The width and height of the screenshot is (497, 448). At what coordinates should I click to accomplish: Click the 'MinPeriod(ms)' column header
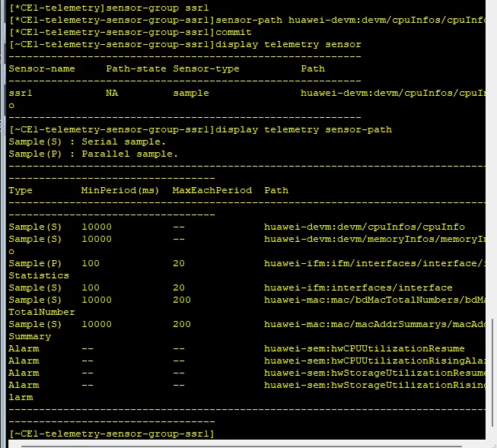coord(120,190)
